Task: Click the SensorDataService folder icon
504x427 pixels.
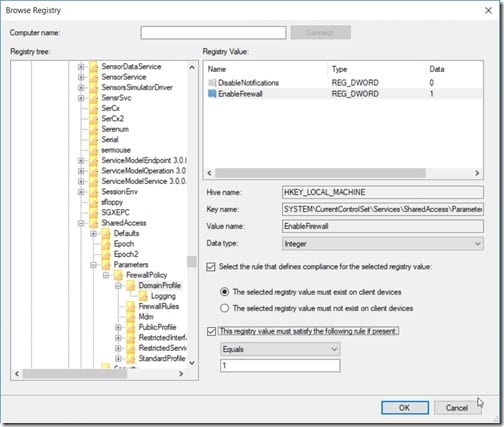Action: point(94,67)
